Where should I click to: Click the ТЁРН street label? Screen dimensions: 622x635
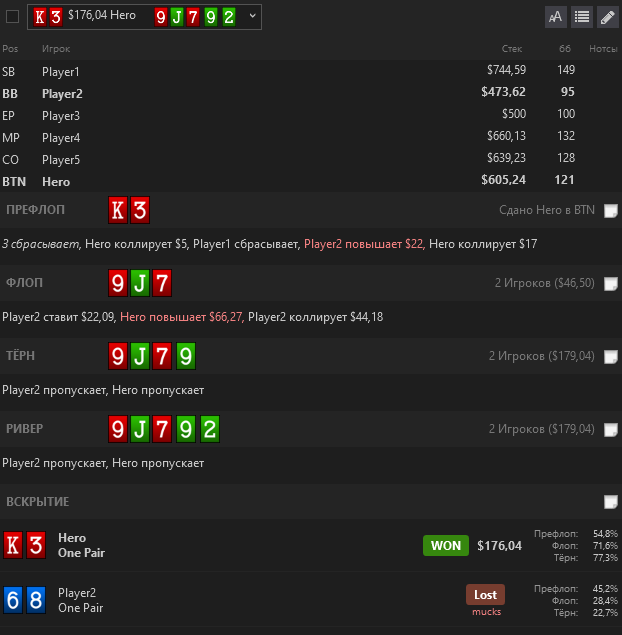[x=20, y=356]
